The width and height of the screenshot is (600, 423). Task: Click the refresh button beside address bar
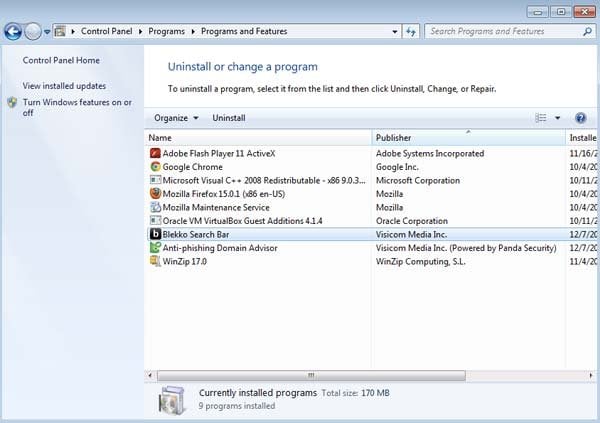[411, 32]
